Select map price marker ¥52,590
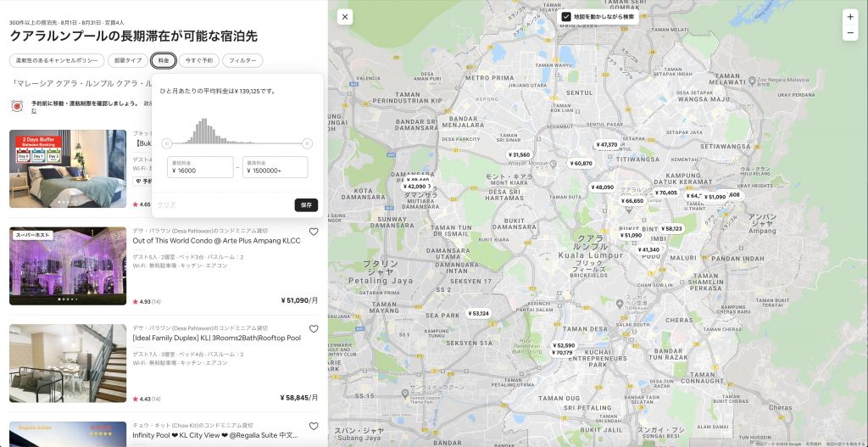Image resolution: width=868 pixels, height=447 pixels. click(x=564, y=345)
